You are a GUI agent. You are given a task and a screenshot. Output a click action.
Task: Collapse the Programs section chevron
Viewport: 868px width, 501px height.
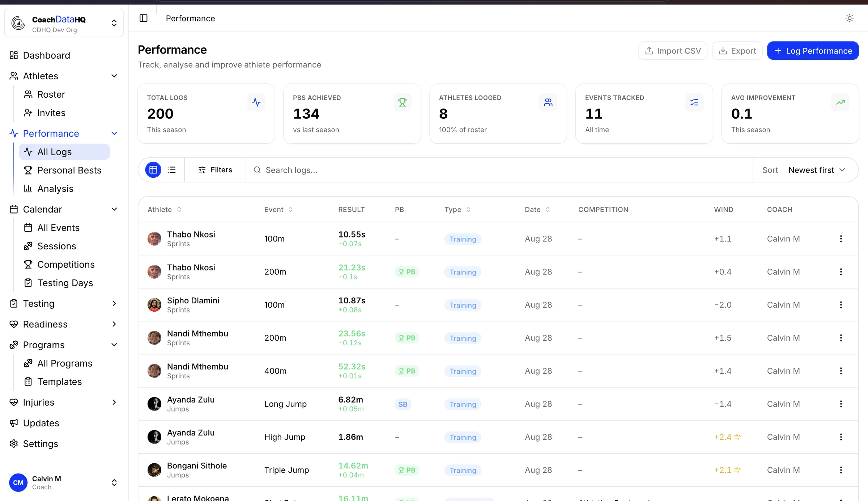tap(114, 345)
